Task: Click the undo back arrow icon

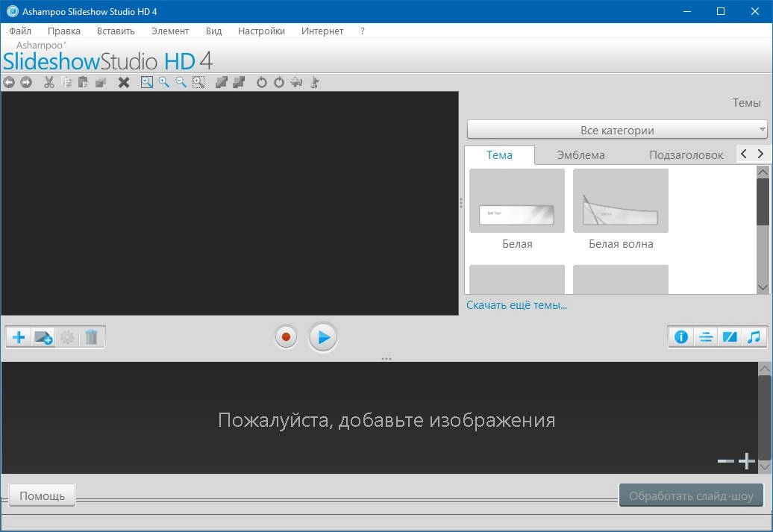Action: [x=9, y=82]
